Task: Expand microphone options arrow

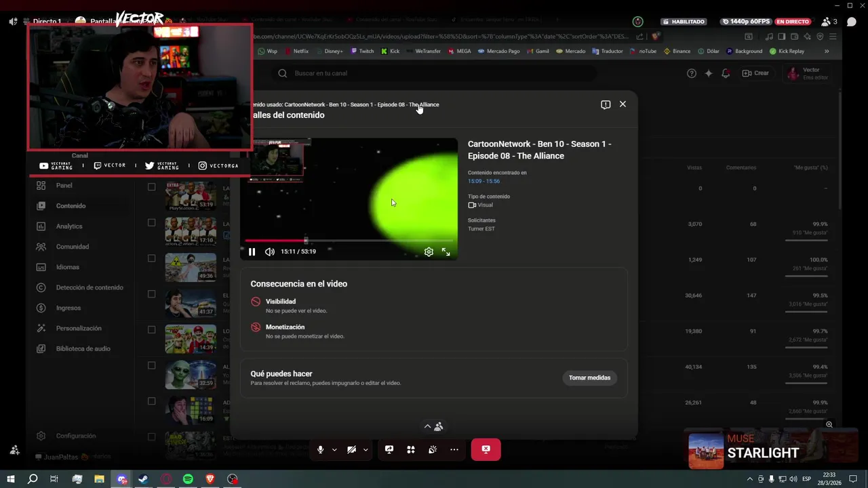Action: 334,449
